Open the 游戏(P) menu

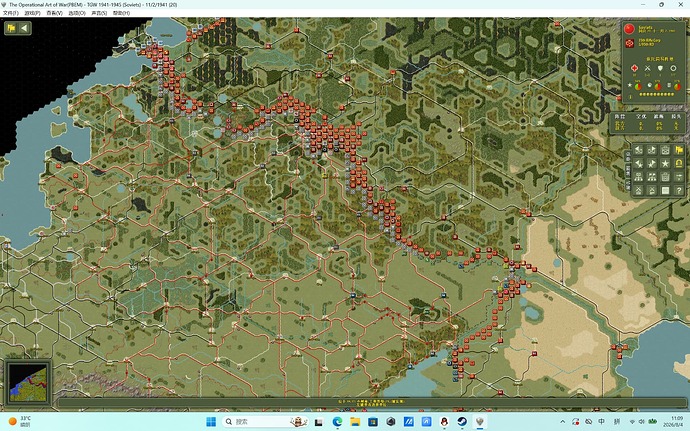pyautogui.click(x=32, y=13)
